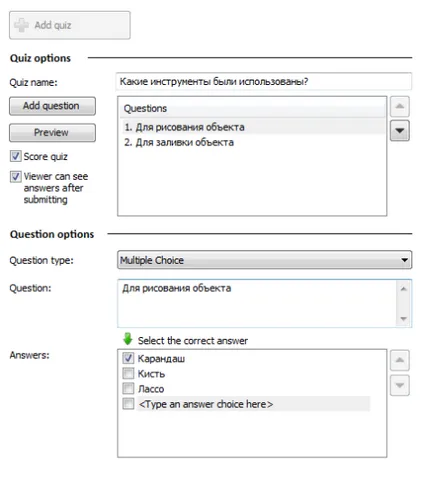Click the green arrow beside Select the correct answer
This screenshot has height=488, width=434.
pos(128,339)
